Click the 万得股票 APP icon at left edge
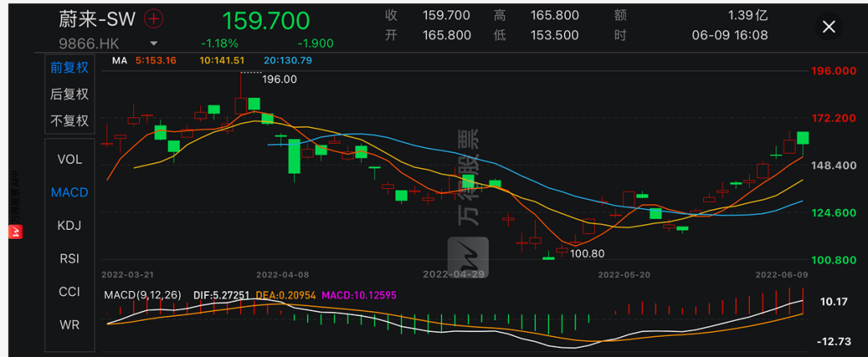868x357 pixels. (x=17, y=232)
